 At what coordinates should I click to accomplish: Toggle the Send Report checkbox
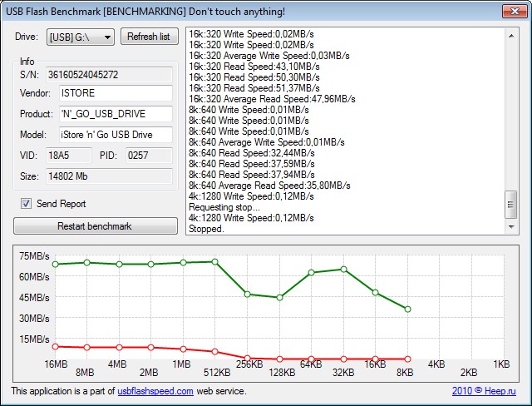point(26,204)
